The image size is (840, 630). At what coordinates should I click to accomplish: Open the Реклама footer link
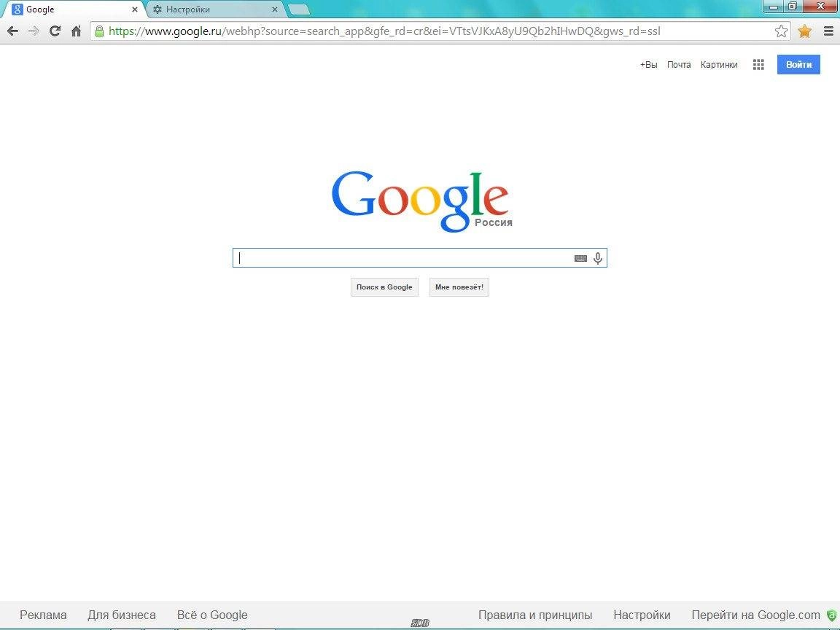(43, 615)
